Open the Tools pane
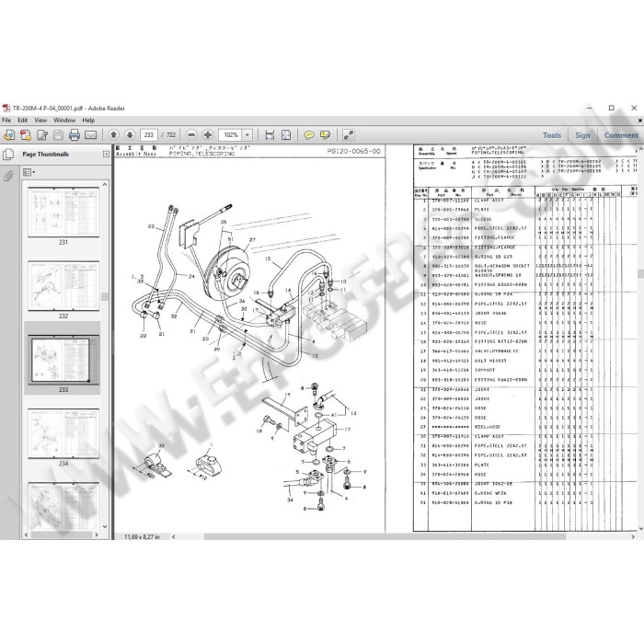 (x=552, y=135)
